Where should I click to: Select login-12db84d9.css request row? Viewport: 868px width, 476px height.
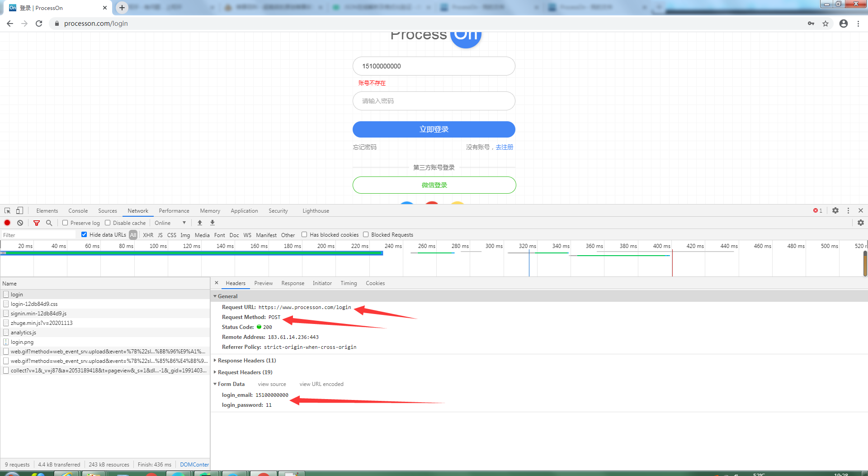105,304
